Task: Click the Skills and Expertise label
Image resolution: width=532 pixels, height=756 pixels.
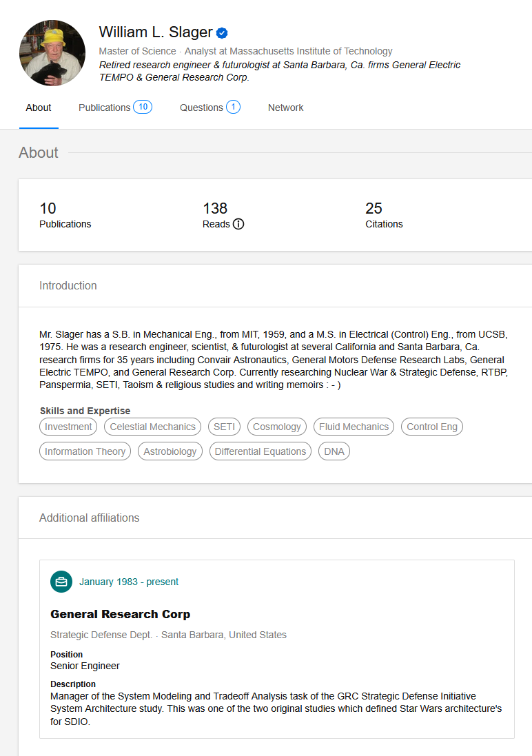Action: pos(85,411)
